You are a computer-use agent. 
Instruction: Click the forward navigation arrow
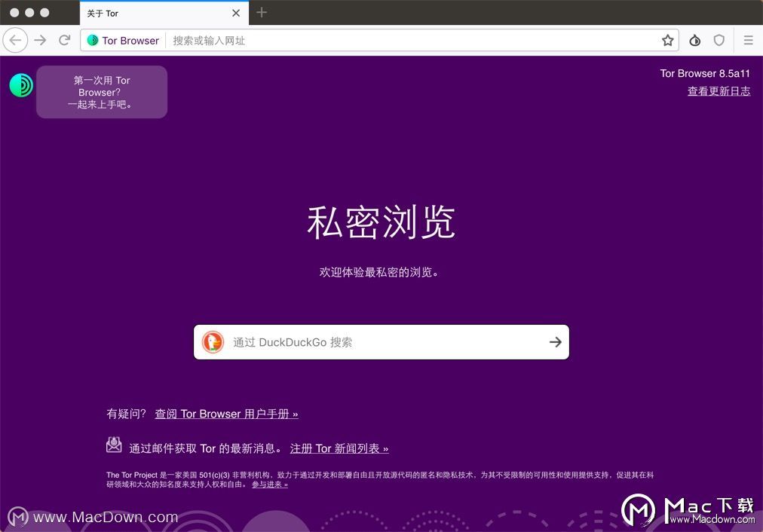pyautogui.click(x=41, y=41)
